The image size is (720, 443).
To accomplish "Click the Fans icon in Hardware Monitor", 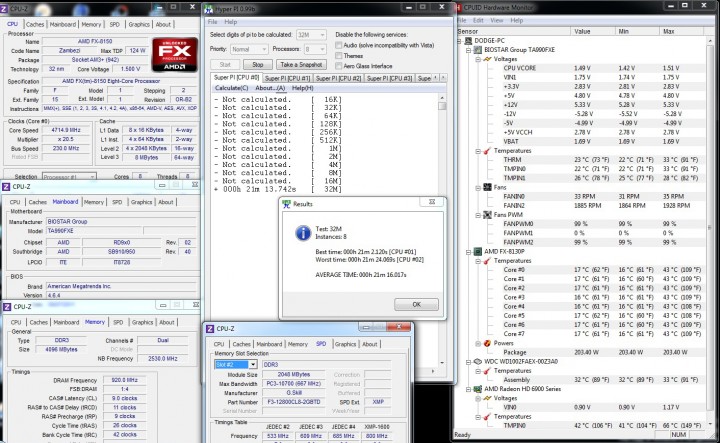I will click(487, 187).
